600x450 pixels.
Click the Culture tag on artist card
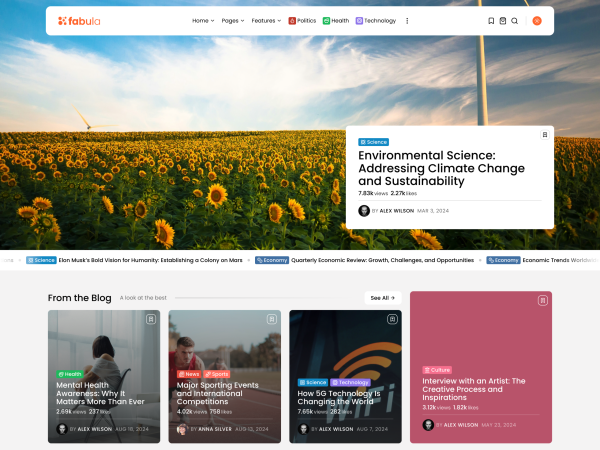click(437, 370)
